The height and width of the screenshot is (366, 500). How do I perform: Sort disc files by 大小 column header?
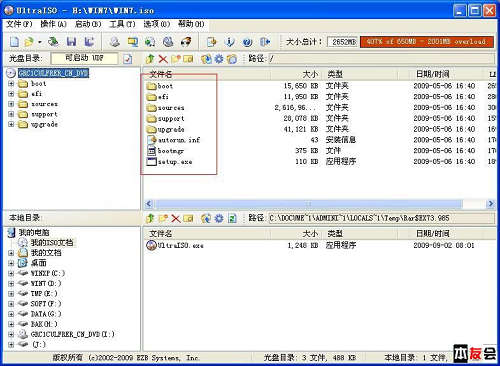(296, 74)
